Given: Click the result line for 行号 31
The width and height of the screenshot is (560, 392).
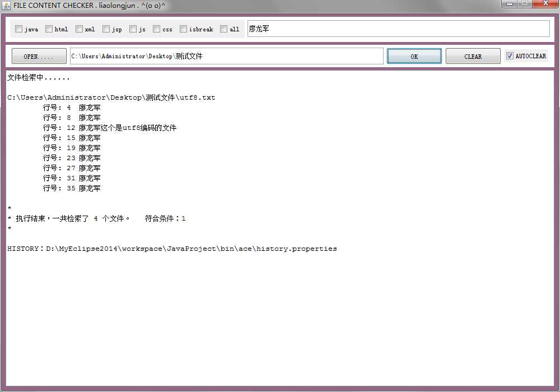Looking at the screenshot, I should pos(72,178).
